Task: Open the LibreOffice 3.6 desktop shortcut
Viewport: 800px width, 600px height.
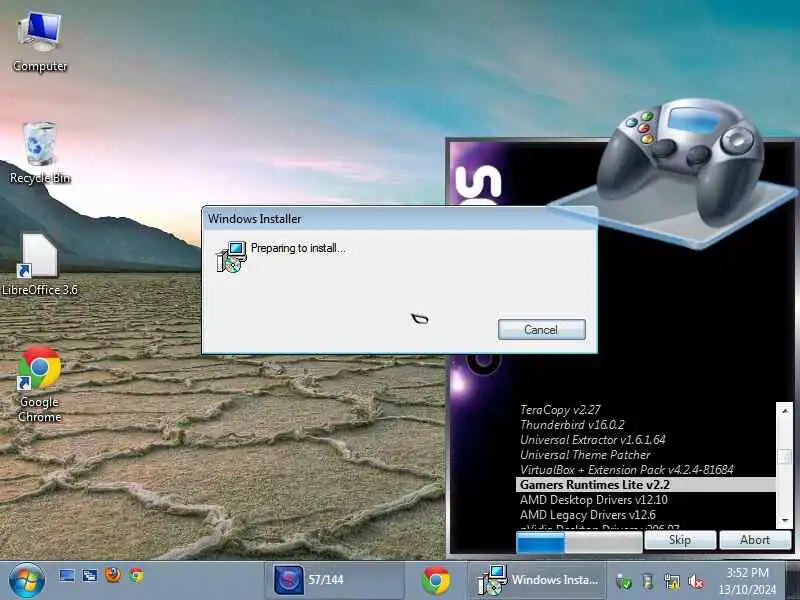Action: pyautogui.click(x=40, y=264)
